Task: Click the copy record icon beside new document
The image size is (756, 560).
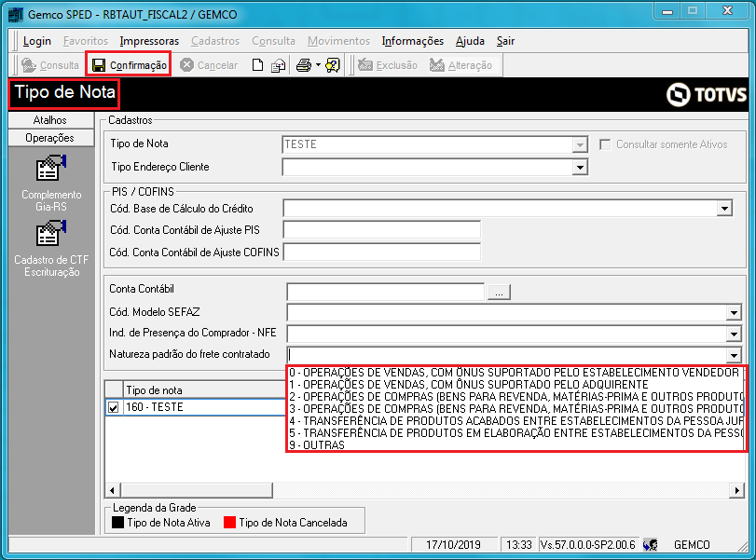Action: [x=278, y=65]
